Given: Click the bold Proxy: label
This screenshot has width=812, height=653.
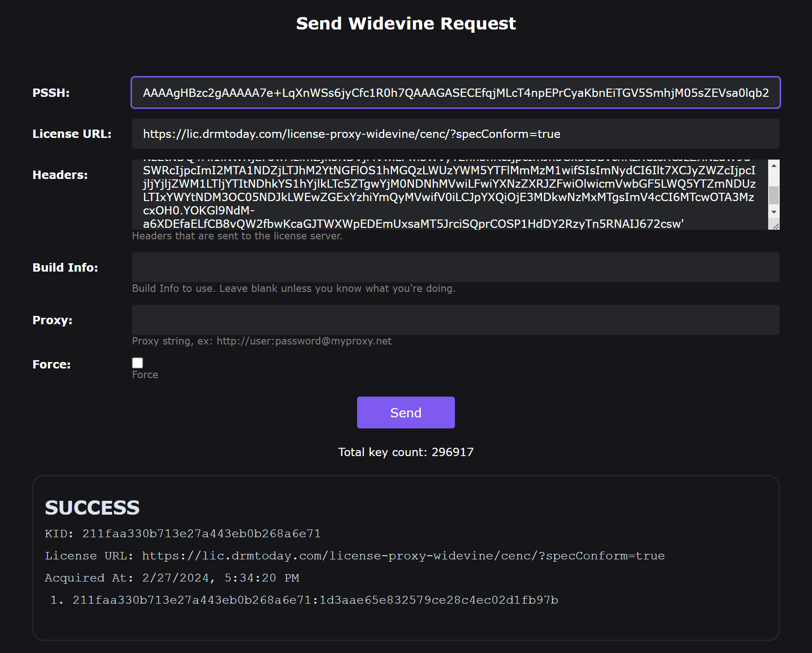Looking at the screenshot, I should (52, 321).
